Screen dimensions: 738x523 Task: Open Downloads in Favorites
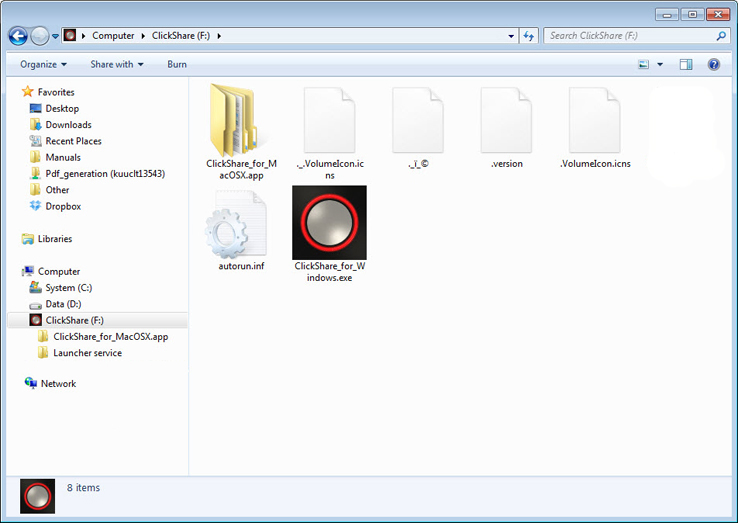coord(68,125)
